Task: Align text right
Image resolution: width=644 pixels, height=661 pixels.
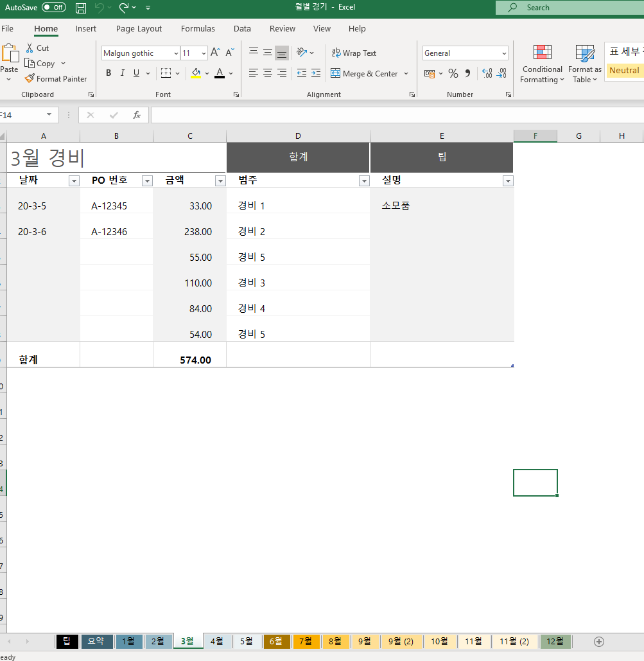Action: pyautogui.click(x=282, y=73)
